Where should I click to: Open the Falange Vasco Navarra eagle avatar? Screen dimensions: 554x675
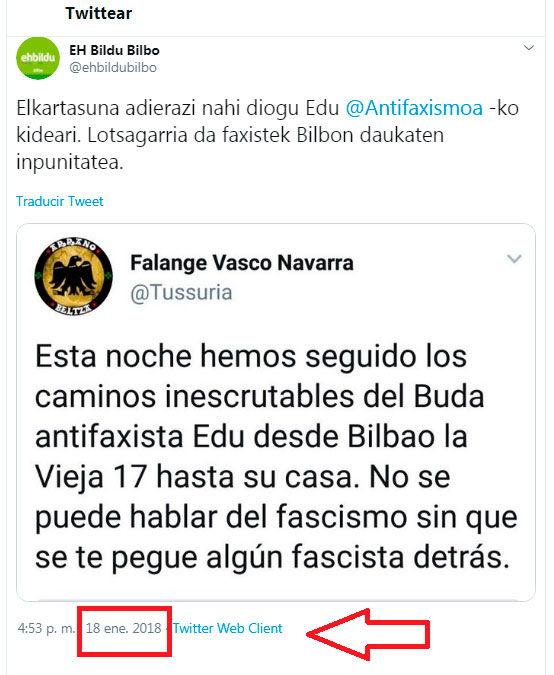[x=74, y=276]
